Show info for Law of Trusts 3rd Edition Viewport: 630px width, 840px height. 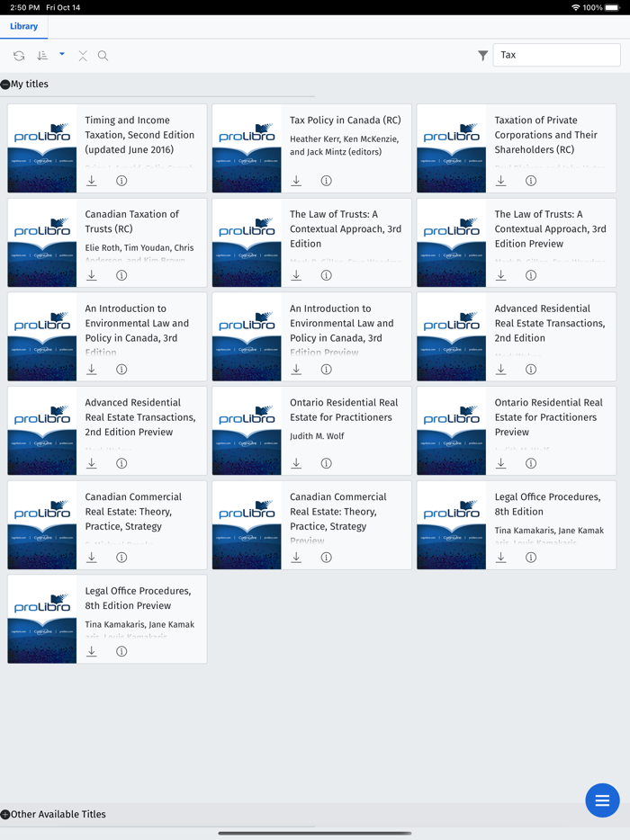click(327, 275)
